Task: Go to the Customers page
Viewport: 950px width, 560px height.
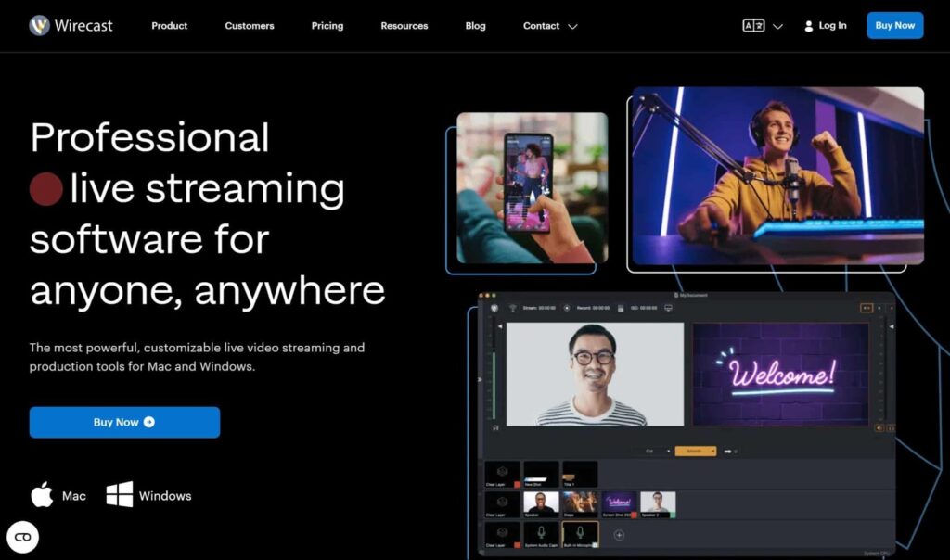Action: click(249, 26)
